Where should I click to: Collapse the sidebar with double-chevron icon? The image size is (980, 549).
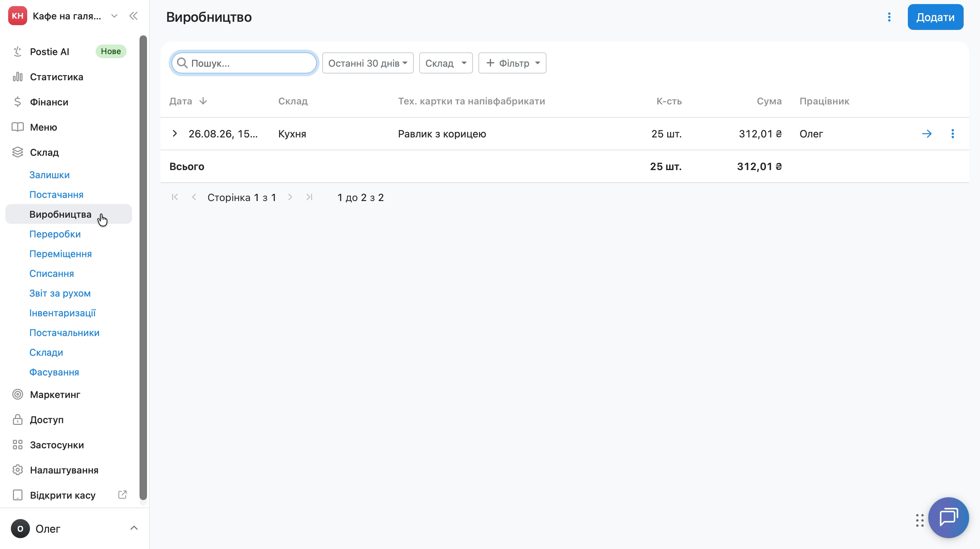tap(133, 16)
